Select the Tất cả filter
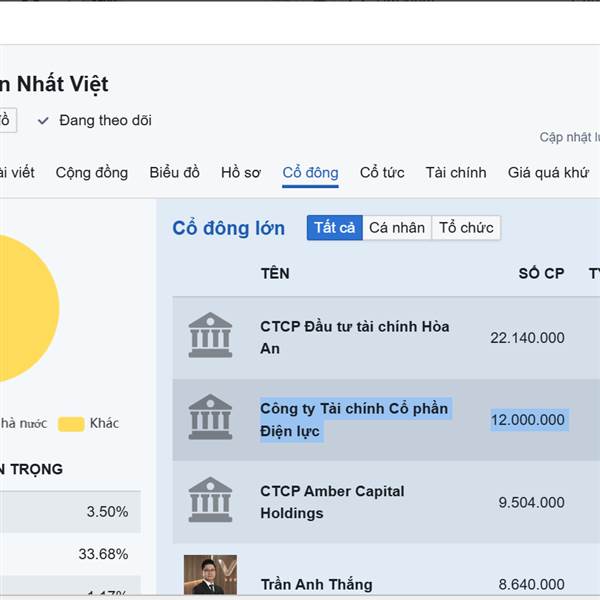Viewport: 600px width, 600px height. 334,228
